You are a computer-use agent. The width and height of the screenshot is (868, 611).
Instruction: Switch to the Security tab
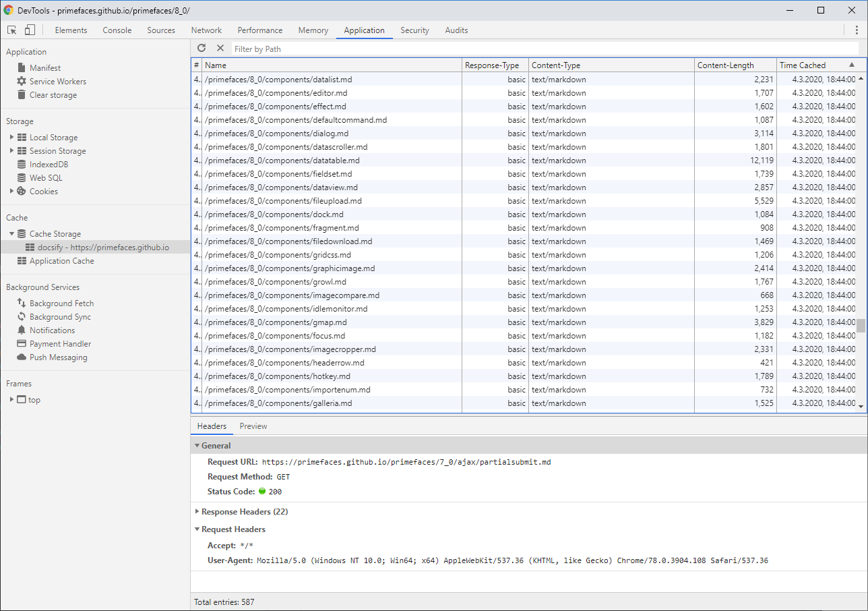tap(414, 30)
